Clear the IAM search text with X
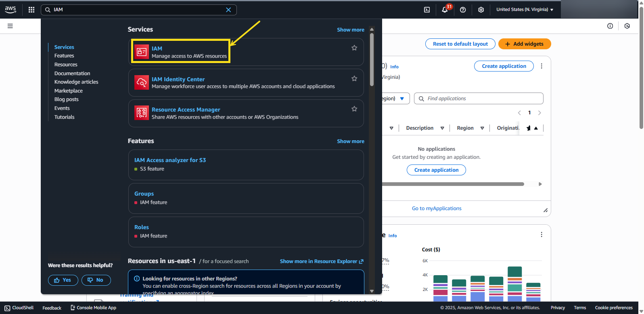The image size is (644, 314). coord(228,10)
